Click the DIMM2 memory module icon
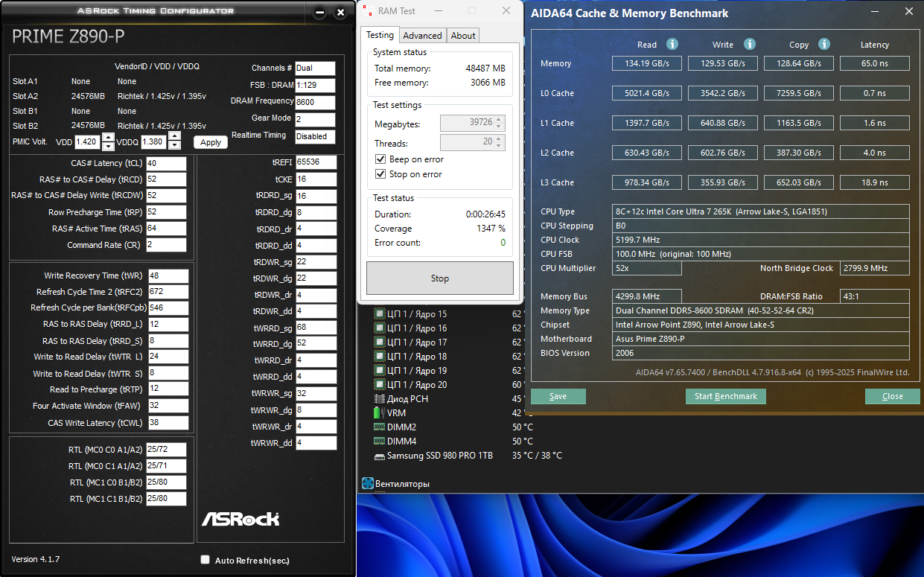 pos(380,427)
